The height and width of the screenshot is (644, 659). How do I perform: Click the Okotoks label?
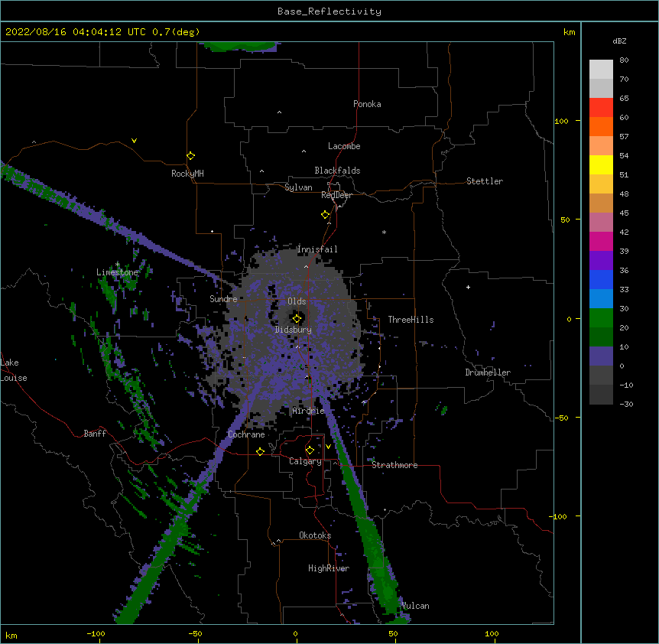click(x=315, y=535)
